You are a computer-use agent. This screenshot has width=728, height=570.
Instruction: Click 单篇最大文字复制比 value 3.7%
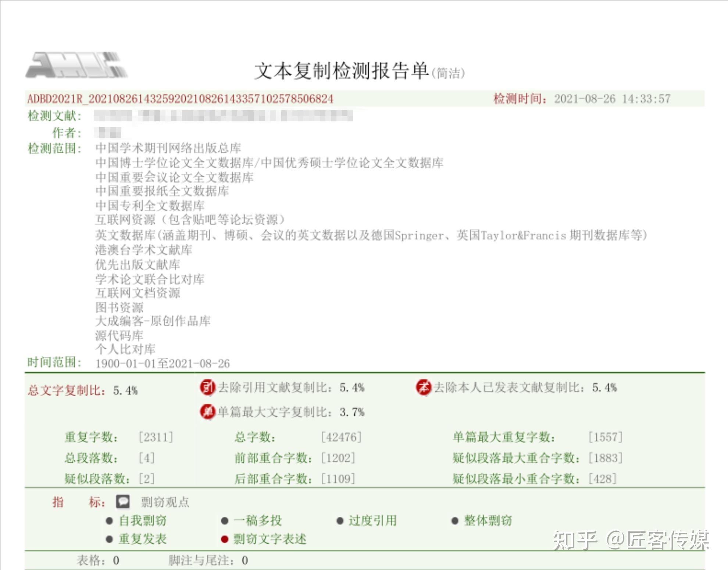tap(352, 412)
